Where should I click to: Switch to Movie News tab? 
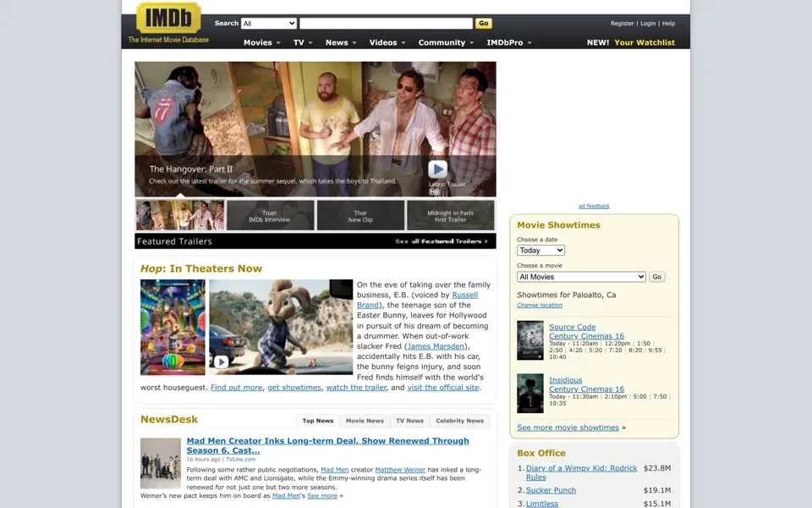pyautogui.click(x=365, y=421)
